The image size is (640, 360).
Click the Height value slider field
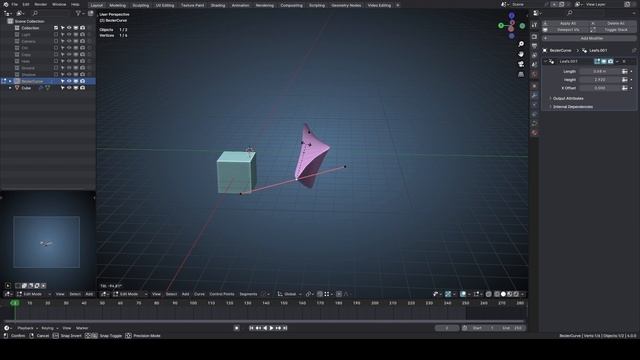600,80
